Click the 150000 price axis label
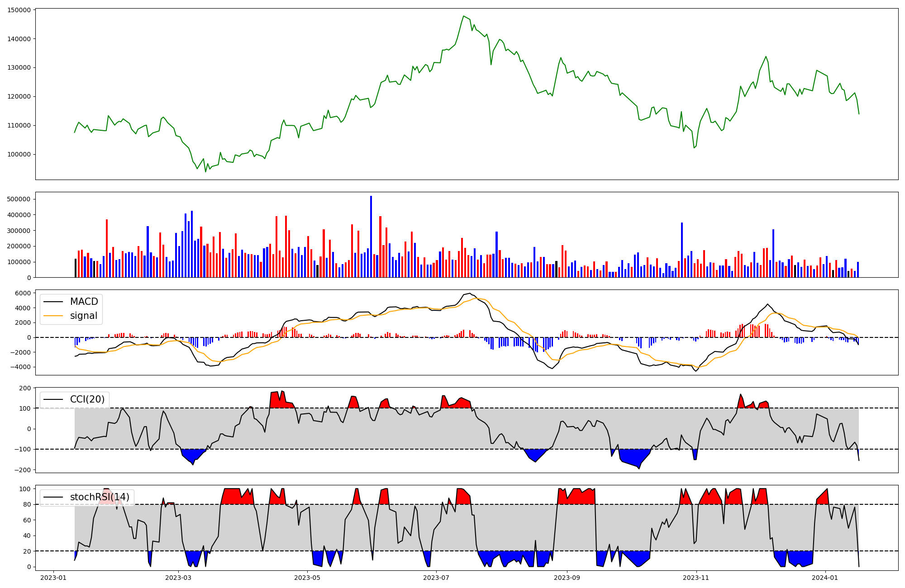905x588 pixels. (19, 10)
